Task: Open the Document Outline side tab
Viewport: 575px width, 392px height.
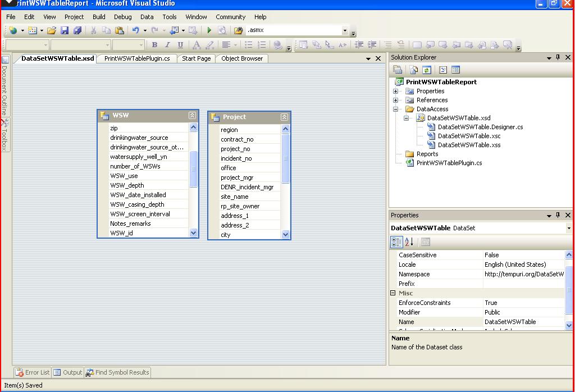Action: coord(4,85)
